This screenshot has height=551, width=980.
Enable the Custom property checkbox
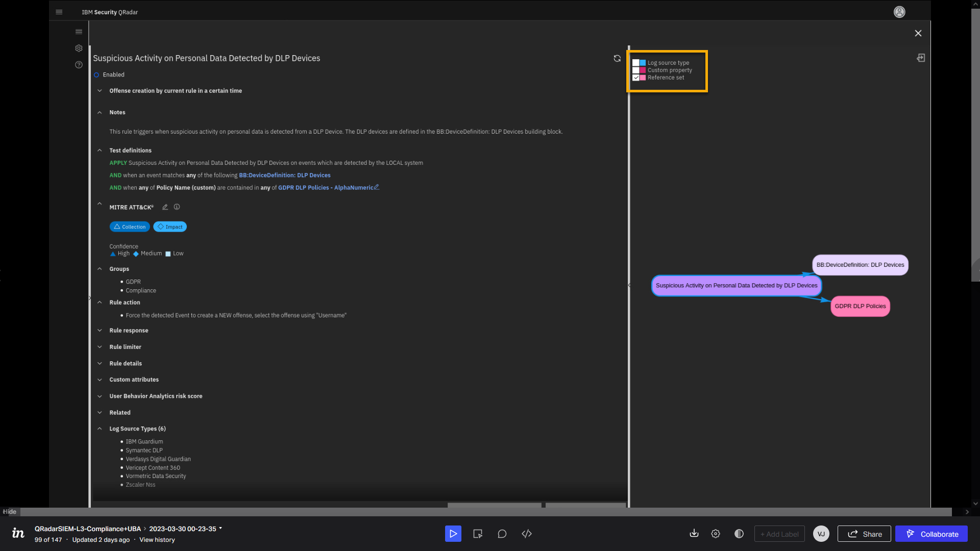click(x=635, y=70)
